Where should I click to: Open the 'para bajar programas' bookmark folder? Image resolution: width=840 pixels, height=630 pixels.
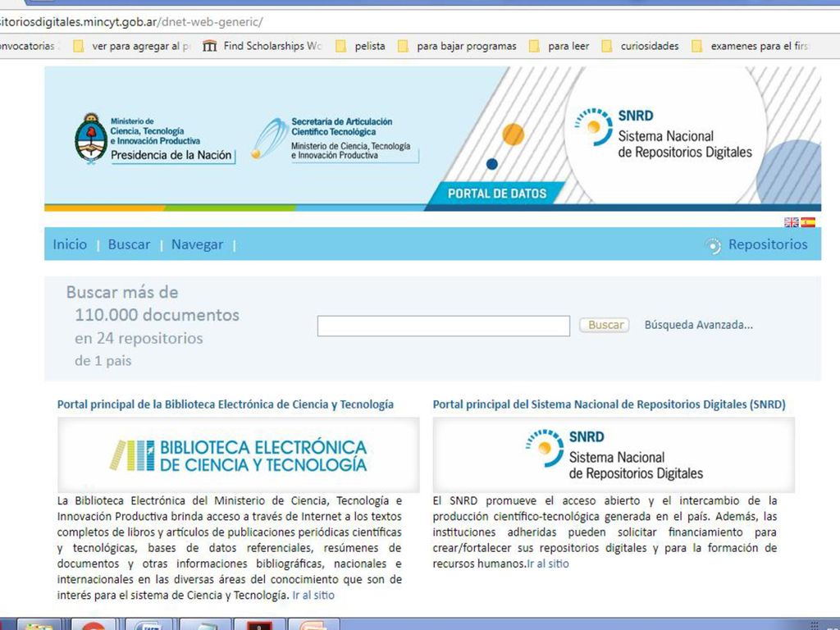pos(457,46)
